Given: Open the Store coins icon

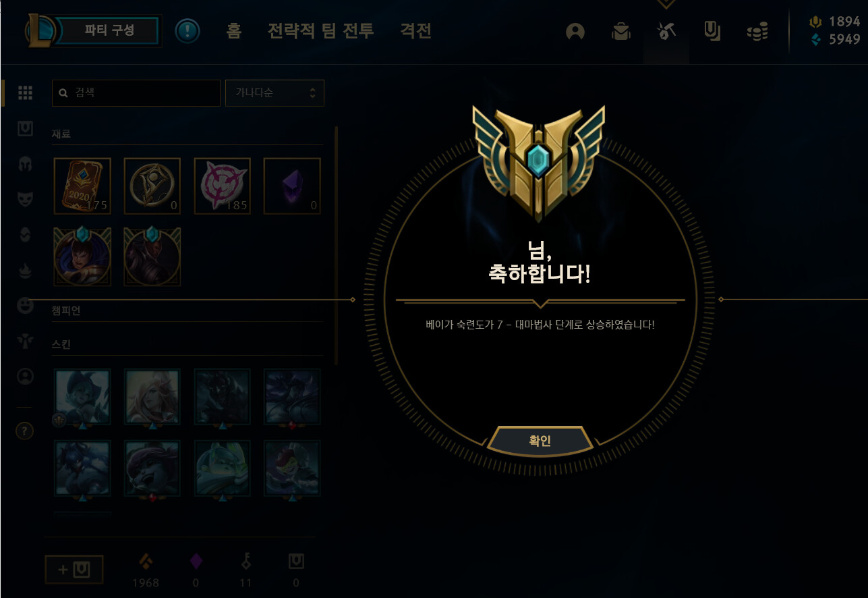Looking at the screenshot, I should (x=758, y=32).
